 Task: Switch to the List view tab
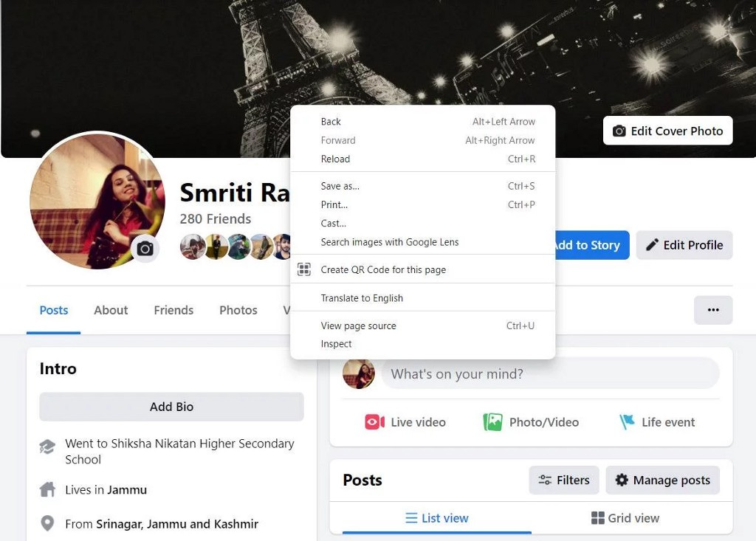[x=437, y=518]
